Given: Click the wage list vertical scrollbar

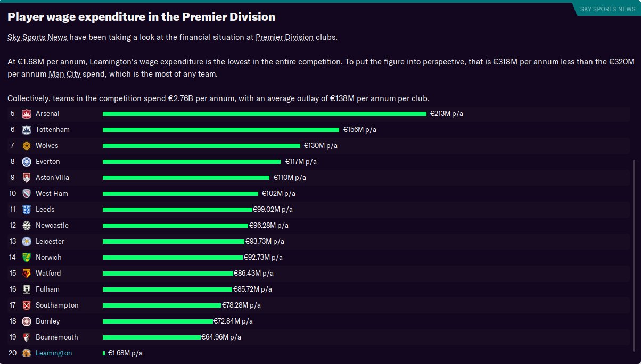Looking at the screenshot, I should coord(634,255).
